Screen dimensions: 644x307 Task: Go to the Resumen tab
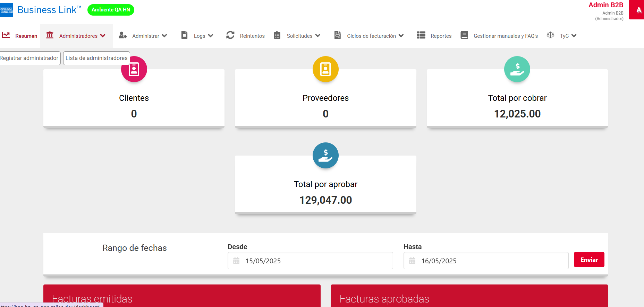(20, 36)
